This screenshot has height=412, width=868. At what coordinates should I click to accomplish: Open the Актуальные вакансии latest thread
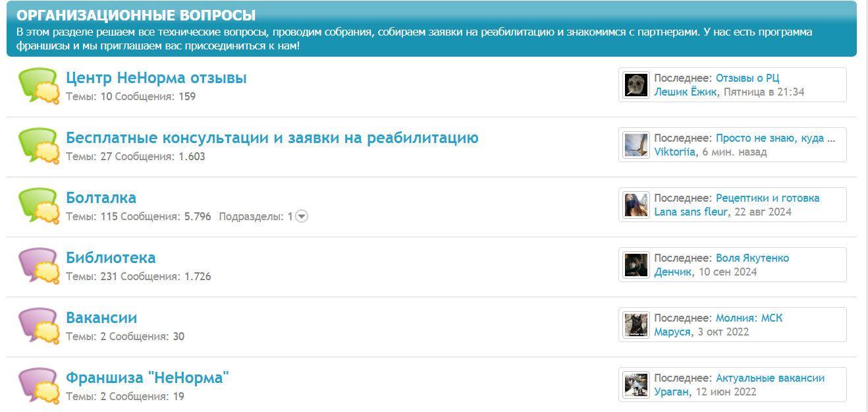[x=770, y=378]
